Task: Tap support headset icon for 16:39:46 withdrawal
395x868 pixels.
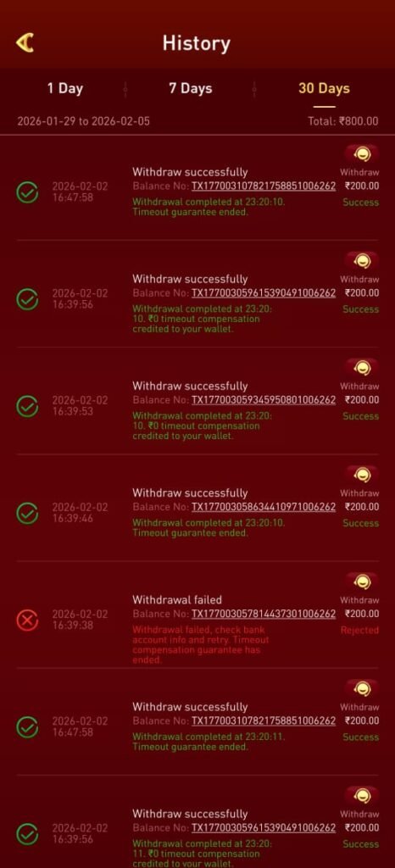Action: tap(362, 475)
